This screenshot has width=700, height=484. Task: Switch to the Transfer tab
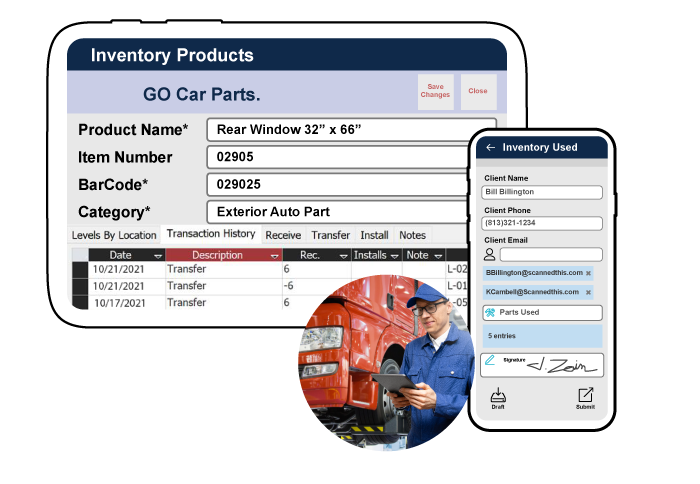click(330, 235)
